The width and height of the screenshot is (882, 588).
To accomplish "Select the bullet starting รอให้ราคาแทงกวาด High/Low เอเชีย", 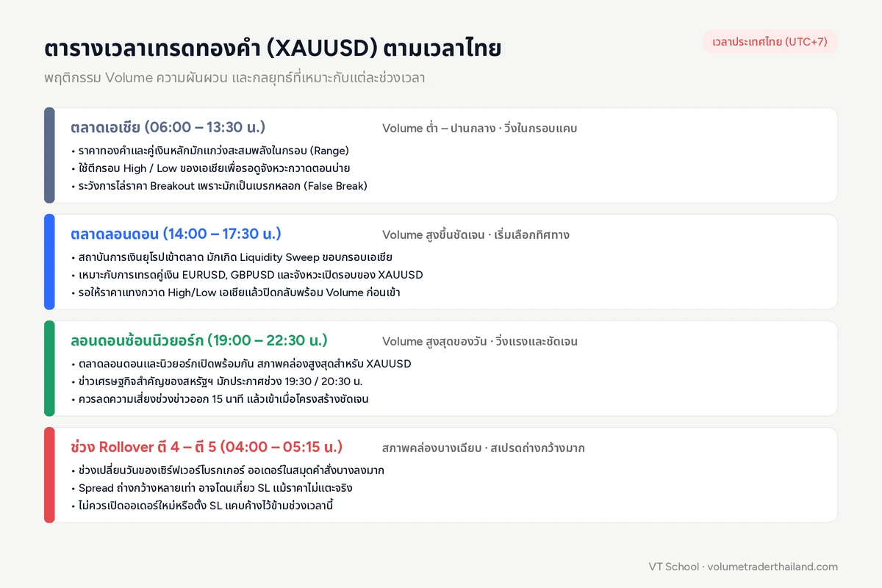I will coord(235,293).
